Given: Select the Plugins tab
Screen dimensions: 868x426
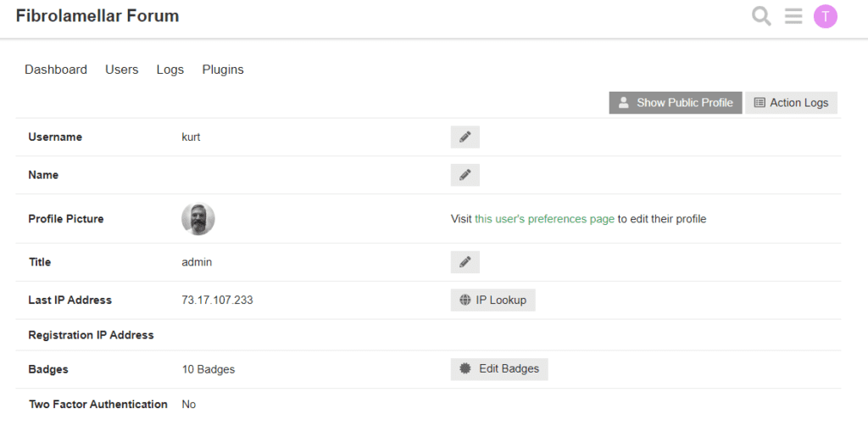Looking at the screenshot, I should (223, 70).
